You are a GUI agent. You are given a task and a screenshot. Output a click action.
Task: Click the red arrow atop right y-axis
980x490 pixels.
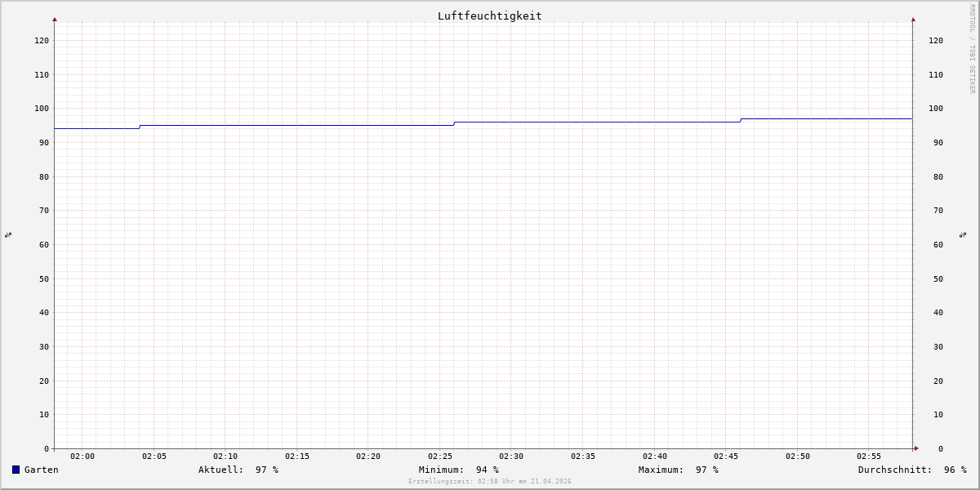(x=913, y=19)
